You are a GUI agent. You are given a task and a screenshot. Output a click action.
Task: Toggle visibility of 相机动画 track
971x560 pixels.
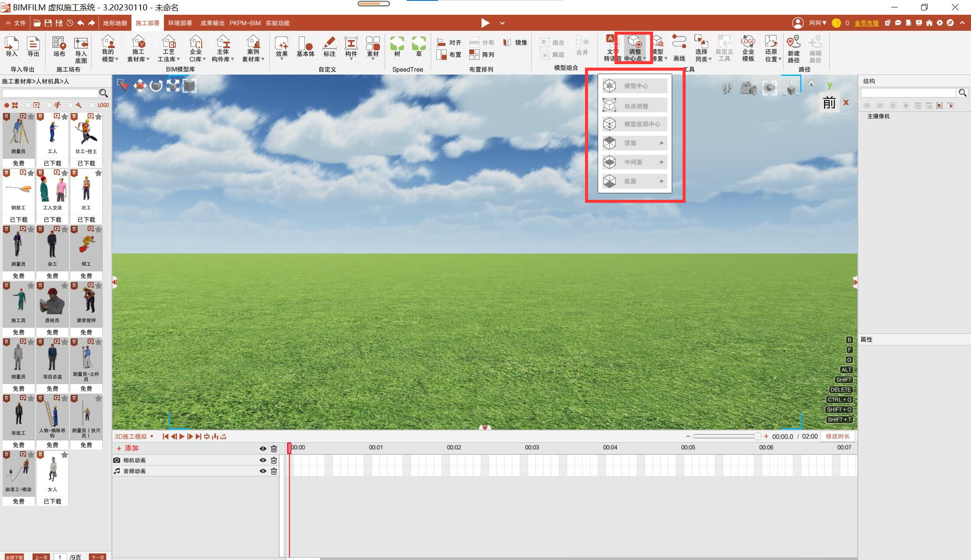[x=263, y=460]
